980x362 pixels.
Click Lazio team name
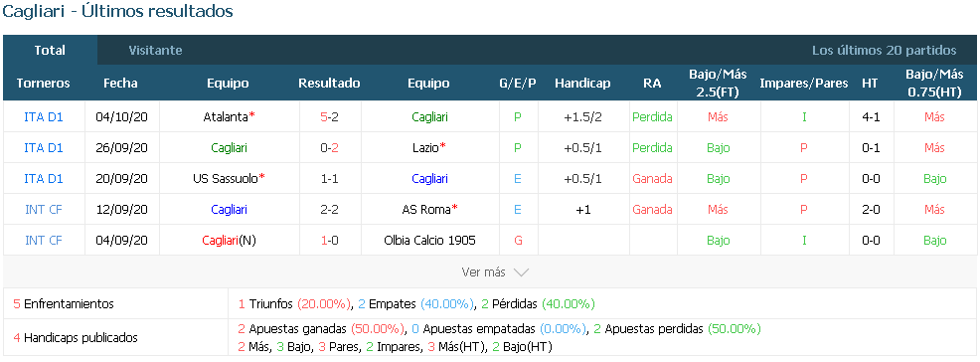point(425,147)
